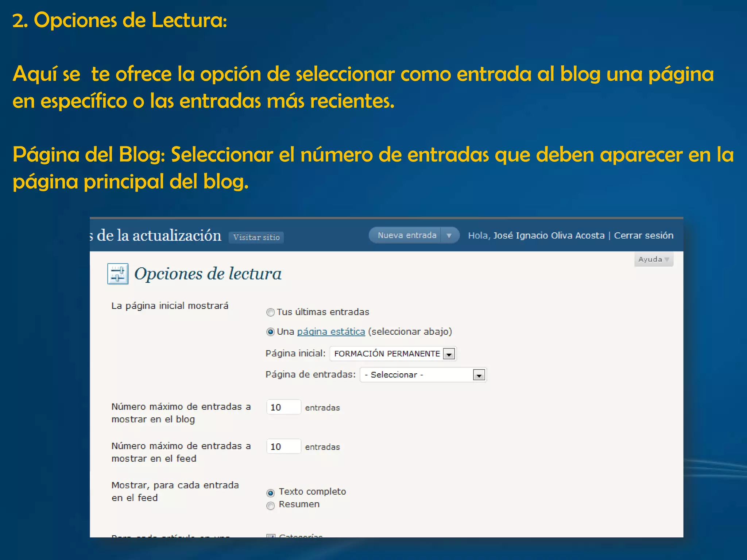The image size is (747, 560).
Task: Click the 'Número máximo de entradas a mostrar en el feed' label
Action: pos(181,452)
